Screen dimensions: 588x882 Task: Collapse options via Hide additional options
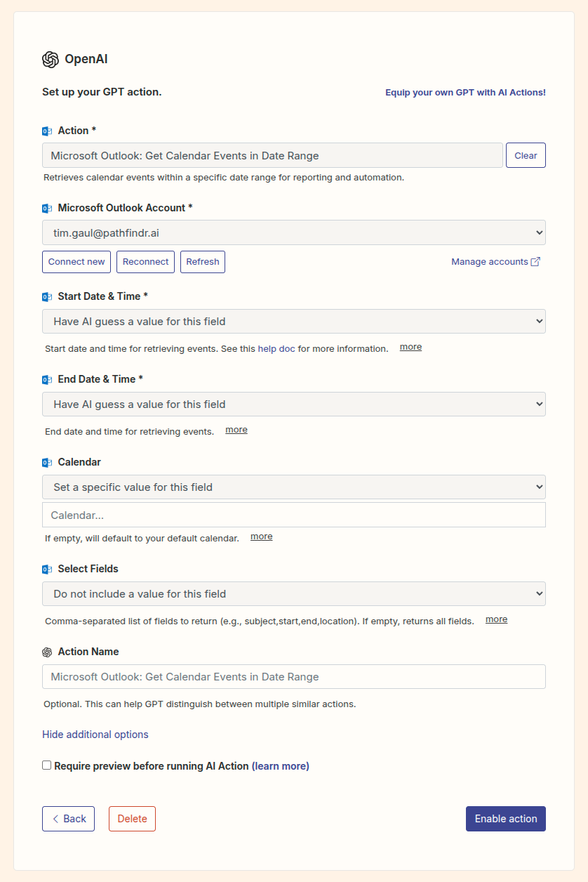95,734
